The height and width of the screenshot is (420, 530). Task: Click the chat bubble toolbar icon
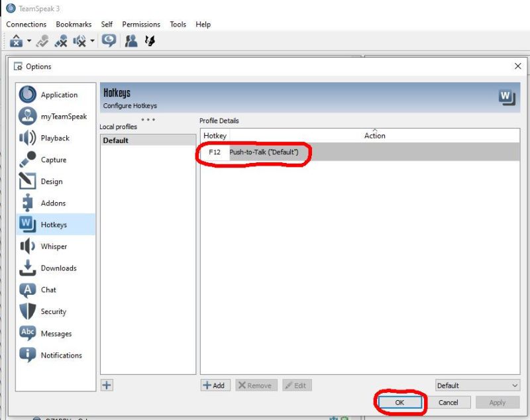click(109, 41)
